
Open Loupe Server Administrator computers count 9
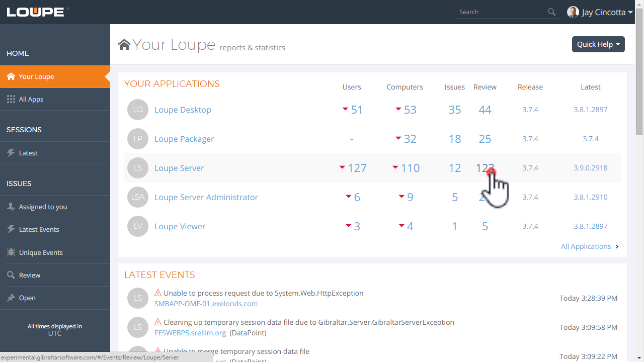pos(410,197)
